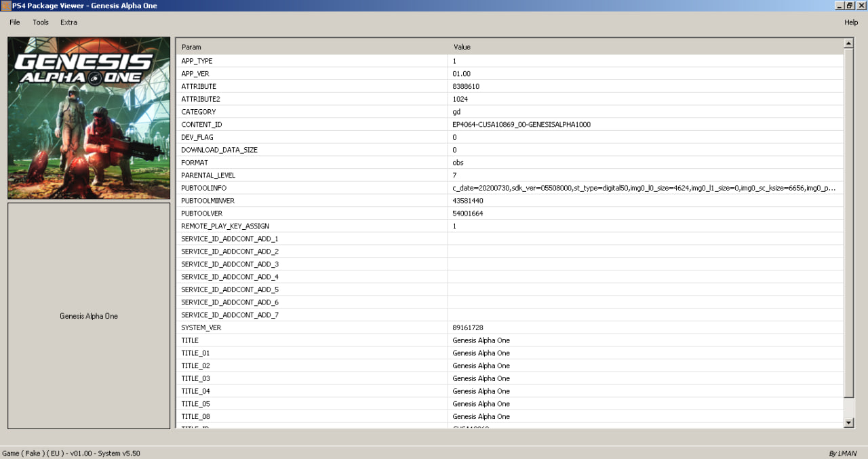Click the format value obs

click(x=458, y=163)
